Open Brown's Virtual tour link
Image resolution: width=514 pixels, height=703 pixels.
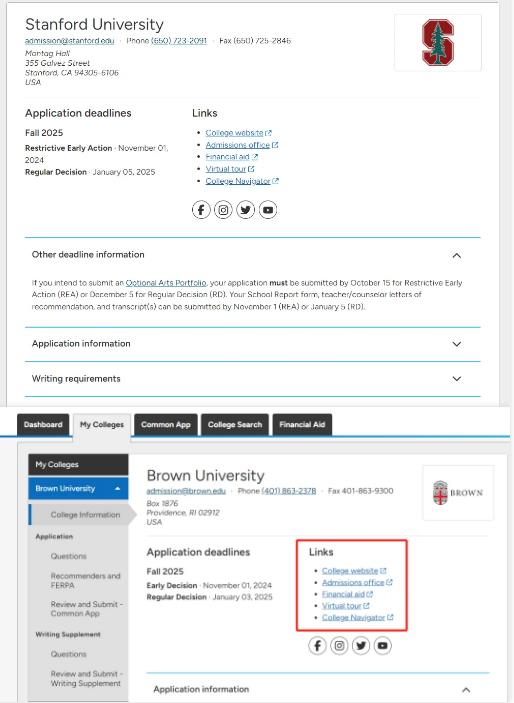click(x=345, y=606)
